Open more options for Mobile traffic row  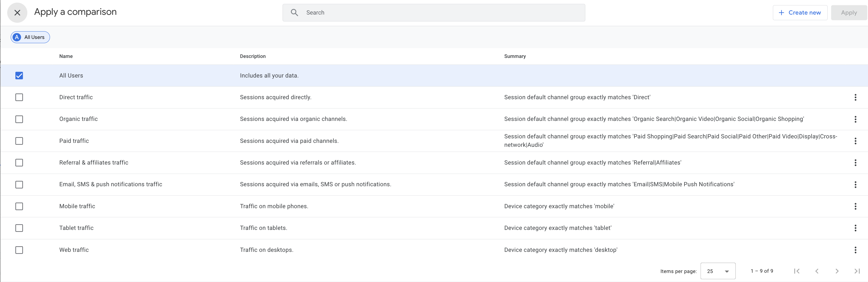(x=855, y=206)
